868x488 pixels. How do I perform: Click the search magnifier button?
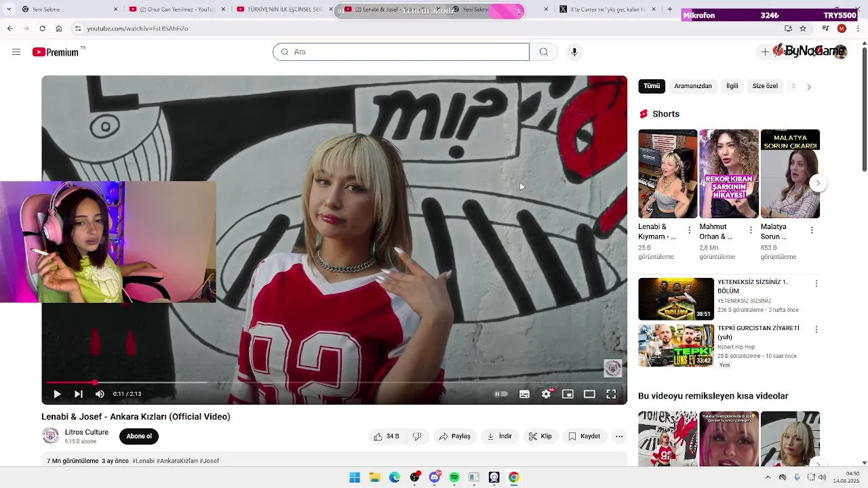543,52
